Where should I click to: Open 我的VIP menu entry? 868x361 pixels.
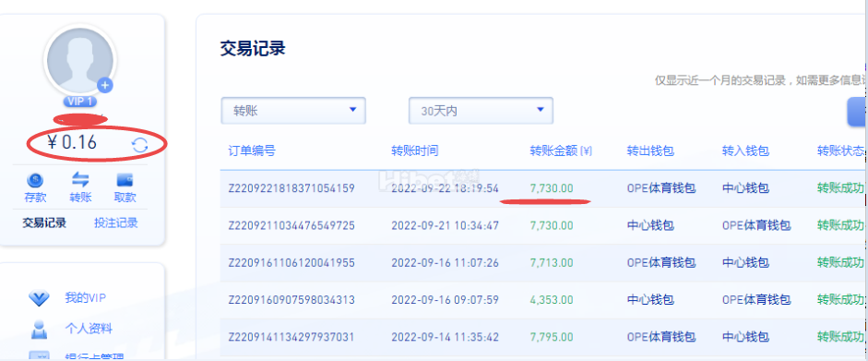click(x=85, y=298)
